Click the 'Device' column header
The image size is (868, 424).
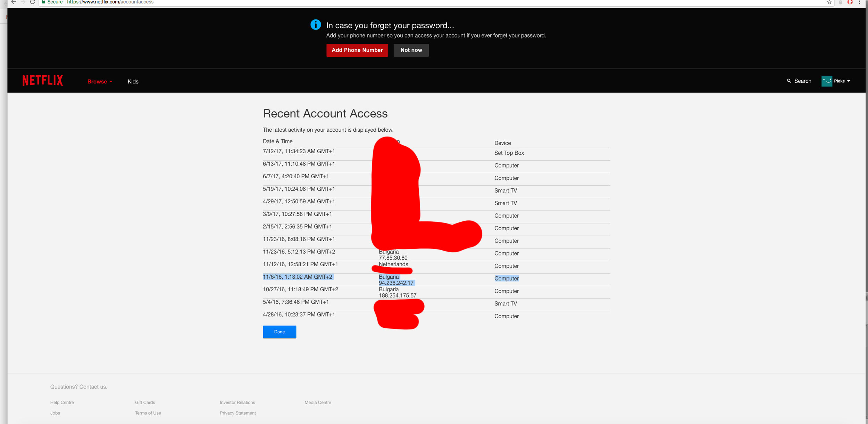pos(502,143)
